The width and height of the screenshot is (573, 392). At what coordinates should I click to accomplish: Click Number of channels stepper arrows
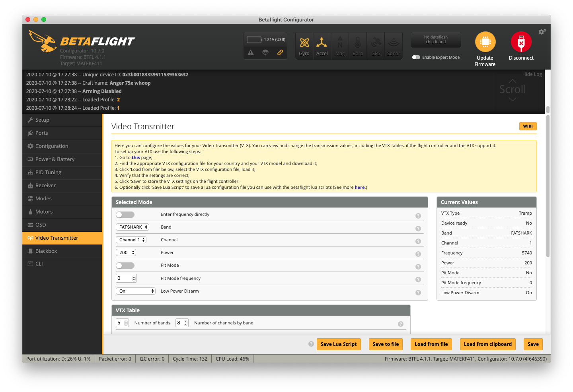185,323
